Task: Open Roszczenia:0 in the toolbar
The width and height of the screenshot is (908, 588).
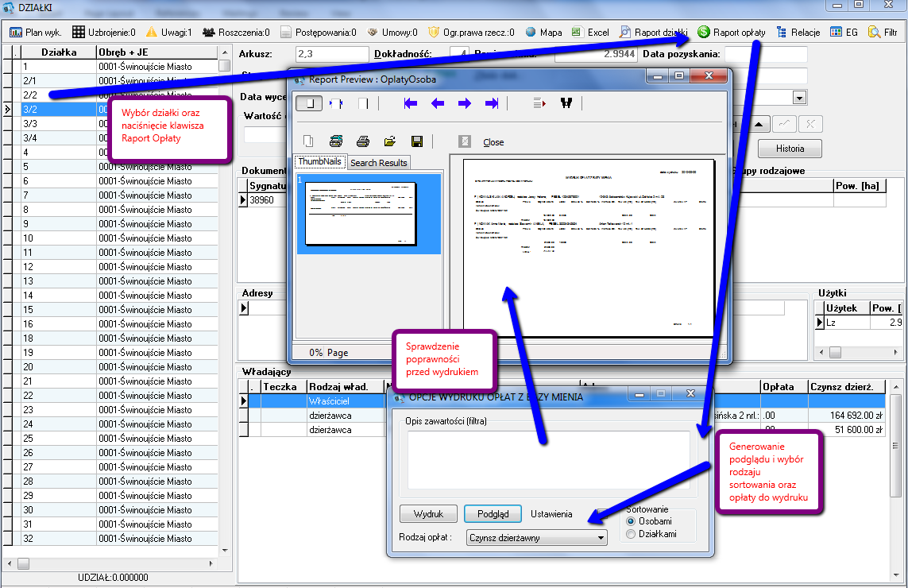Action: click(236, 33)
